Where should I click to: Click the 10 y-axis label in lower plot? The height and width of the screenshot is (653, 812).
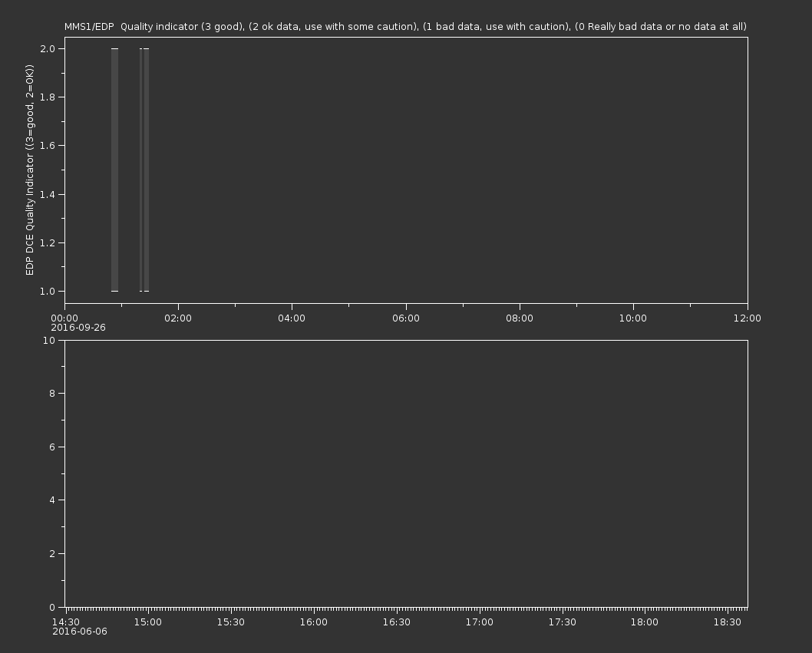click(49, 340)
